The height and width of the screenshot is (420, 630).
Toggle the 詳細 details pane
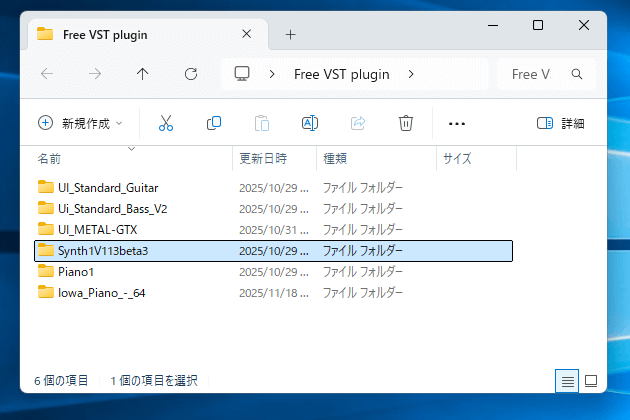[x=560, y=123]
